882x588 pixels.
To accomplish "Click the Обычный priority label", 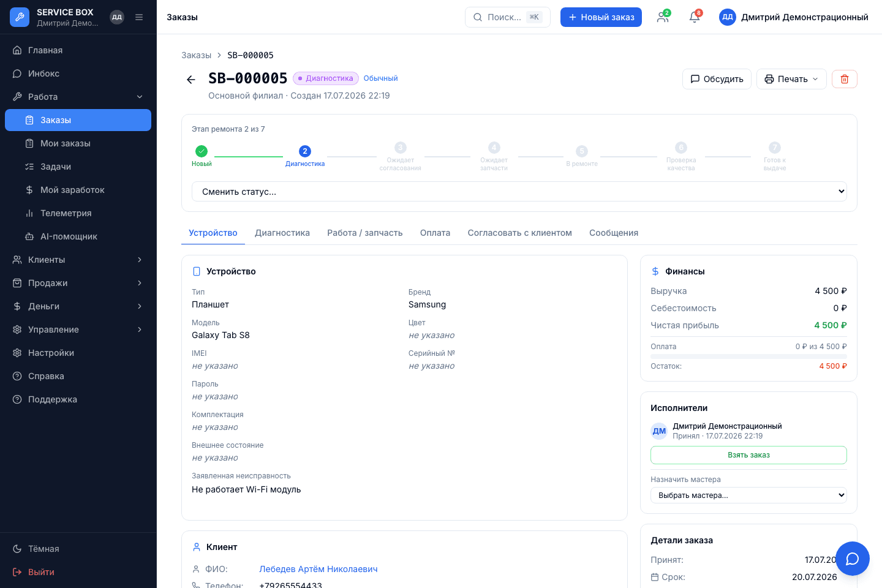I will tap(381, 78).
